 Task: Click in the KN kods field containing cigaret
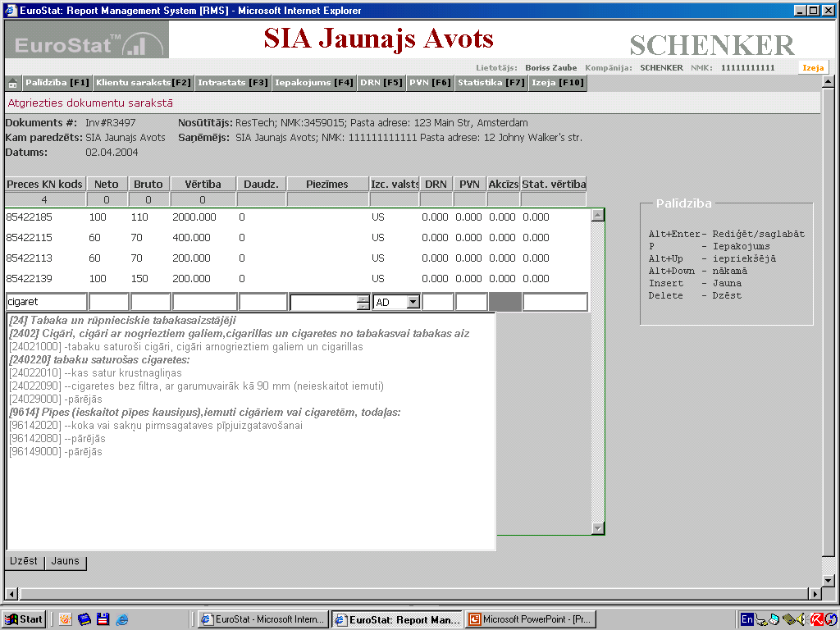click(47, 302)
